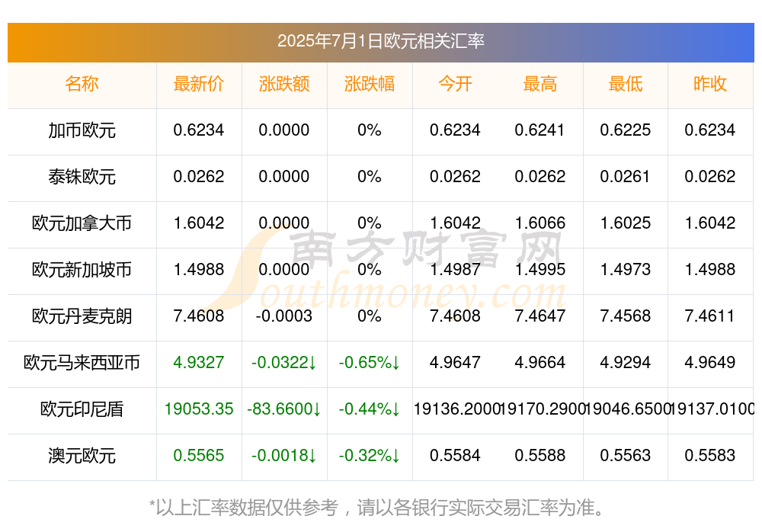
Task: Click the 欧元丹麦克朗 row name
Action: click(x=82, y=316)
